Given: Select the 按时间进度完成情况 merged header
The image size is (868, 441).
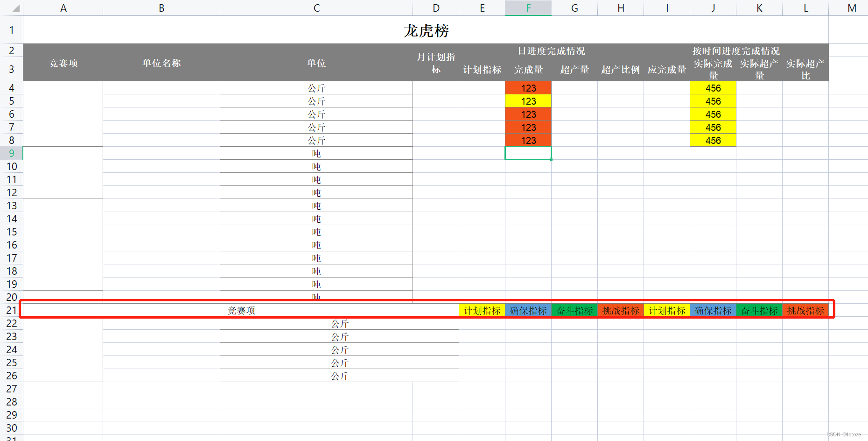Looking at the screenshot, I should point(735,51).
